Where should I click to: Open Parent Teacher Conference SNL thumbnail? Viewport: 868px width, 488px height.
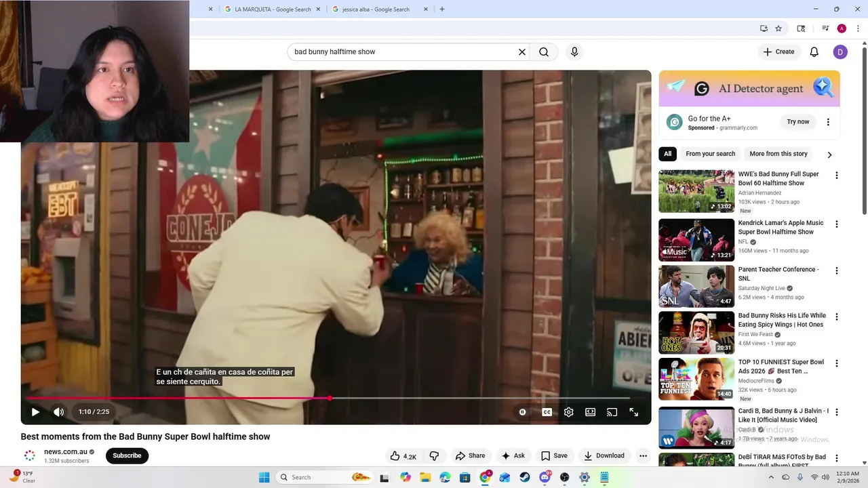coord(696,286)
